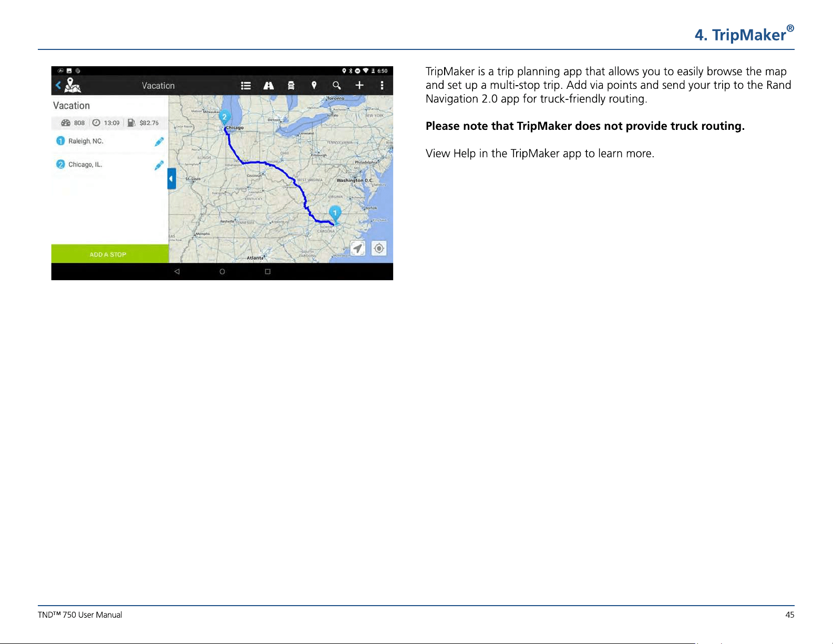This screenshot has width=833, height=644.
Task: Click the 13:09 trip time value
Action: (x=111, y=123)
